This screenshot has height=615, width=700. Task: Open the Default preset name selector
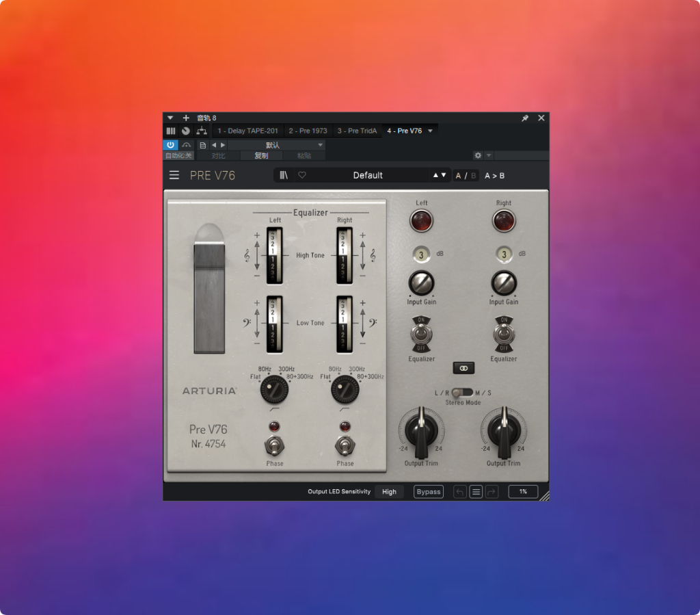tap(368, 175)
